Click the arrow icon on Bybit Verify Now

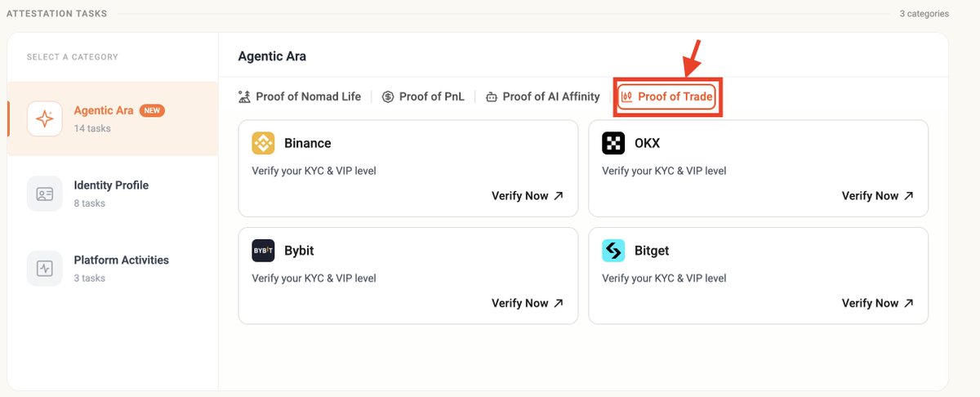[x=559, y=303]
